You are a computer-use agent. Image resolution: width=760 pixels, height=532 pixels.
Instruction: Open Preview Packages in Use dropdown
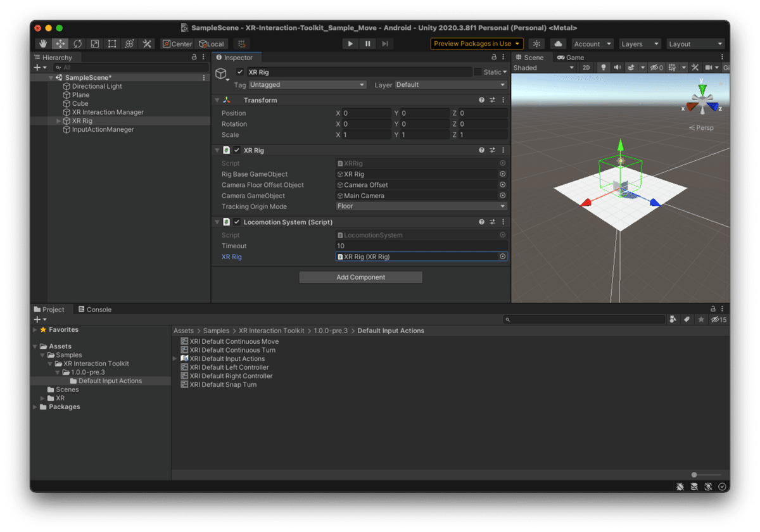[x=477, y=44]
